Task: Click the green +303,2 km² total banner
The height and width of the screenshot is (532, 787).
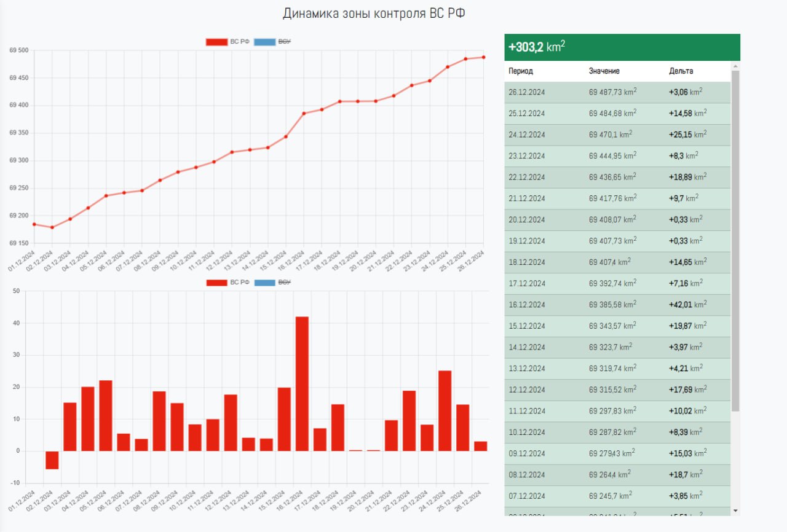Action: pos(622,47)
